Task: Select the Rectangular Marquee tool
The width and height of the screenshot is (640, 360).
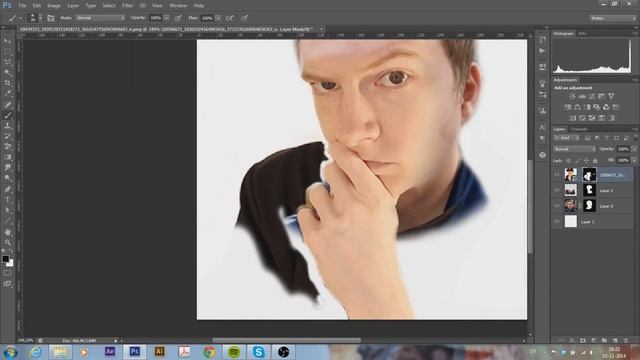Action: 7,52
